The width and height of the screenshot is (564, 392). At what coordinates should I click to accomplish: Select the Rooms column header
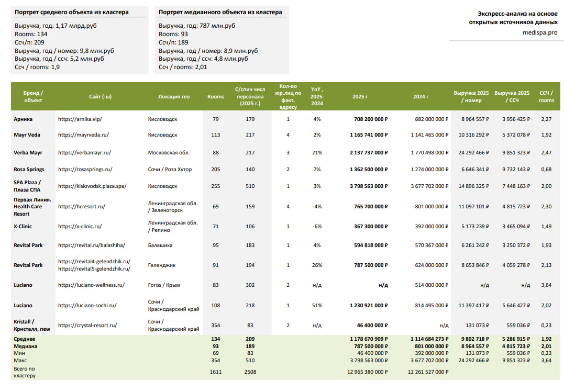[215, 96]
